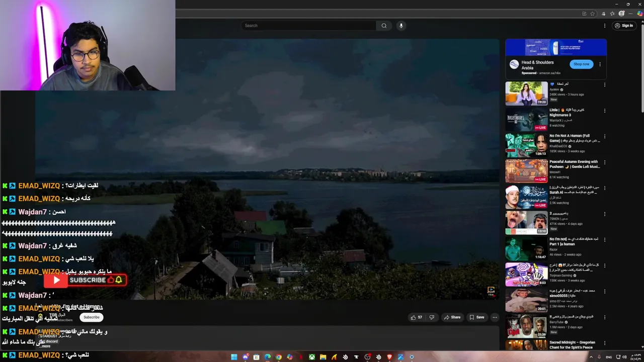Viewport: 644px width, 362px height.
Task: Open options for 7SNEN video
Action: click(x=605, y=214)
